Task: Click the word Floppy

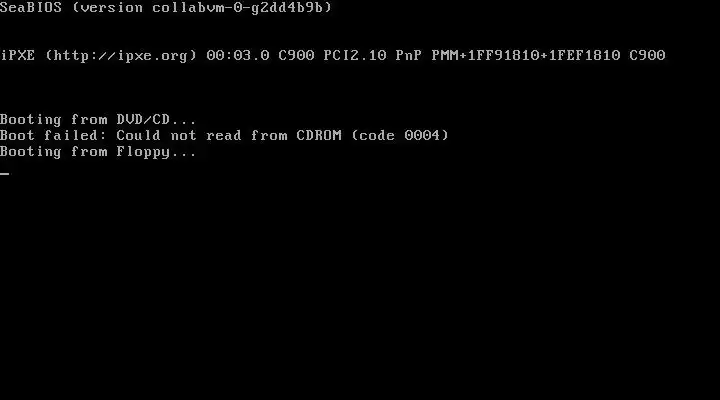Action: point(143,152)
